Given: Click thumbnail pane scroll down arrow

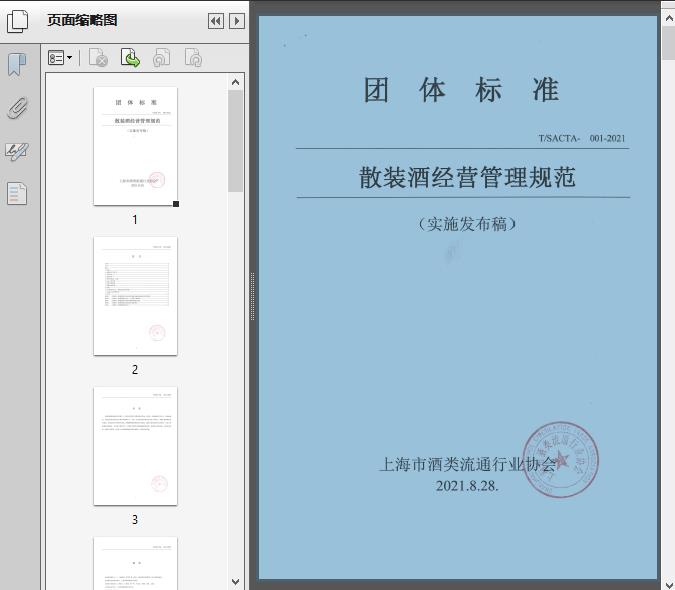Looking at the screenshot, I should 235,582.
